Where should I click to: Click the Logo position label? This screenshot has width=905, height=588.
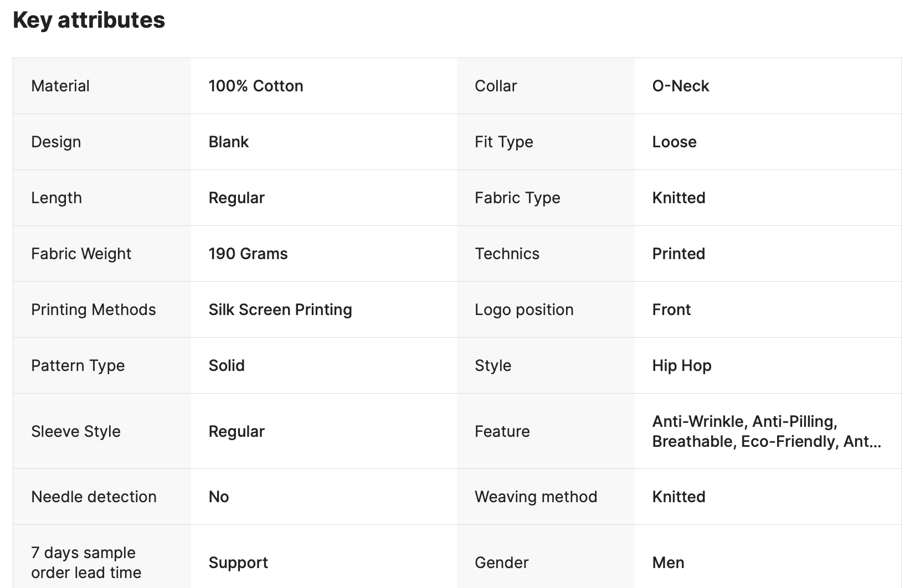click(x=524, y=310)
